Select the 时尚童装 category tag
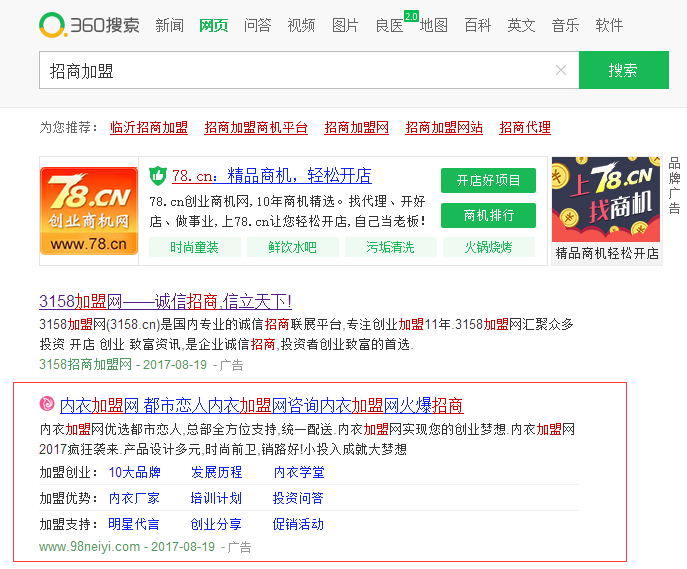Screen dimensions: 687x569 click(x=195, y=247)
